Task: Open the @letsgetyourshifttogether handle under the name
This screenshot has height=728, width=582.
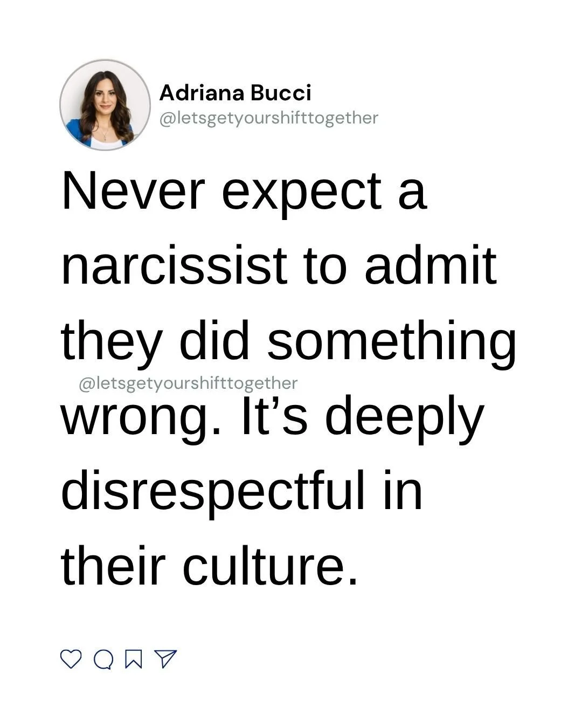Action: pos(269,118)
